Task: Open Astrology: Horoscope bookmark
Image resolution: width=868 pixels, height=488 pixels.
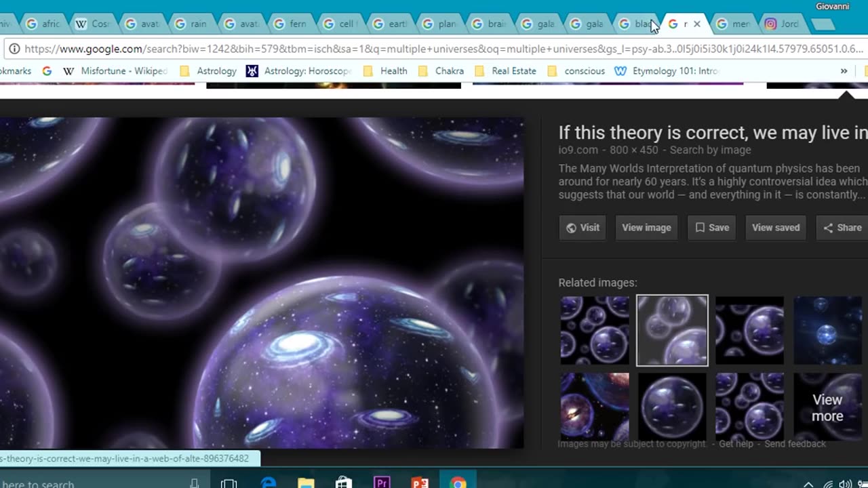Action: pyautogui.click(x=299, y=70)
